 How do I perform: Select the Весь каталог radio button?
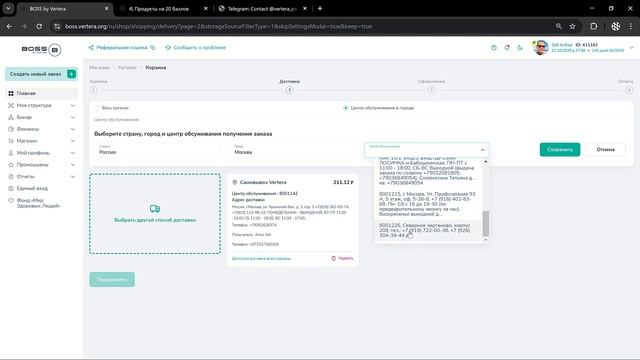[97, 108]
